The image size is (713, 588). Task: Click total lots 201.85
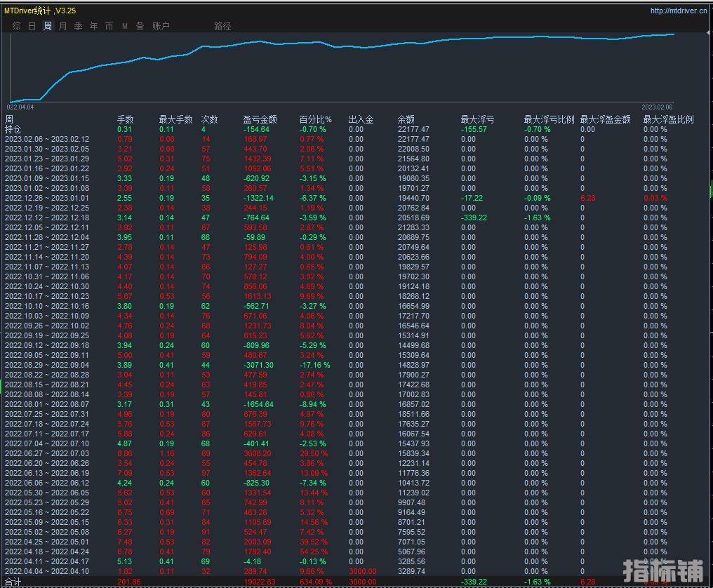tap(128, 582)
